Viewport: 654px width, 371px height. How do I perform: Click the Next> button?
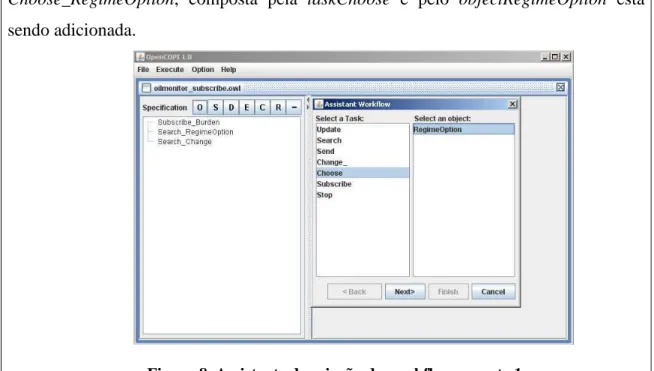[x=405, y=292]
